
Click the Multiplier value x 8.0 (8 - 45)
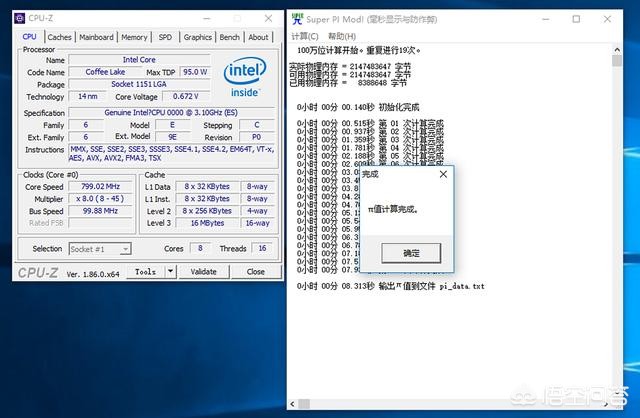(x=100, y=199)
